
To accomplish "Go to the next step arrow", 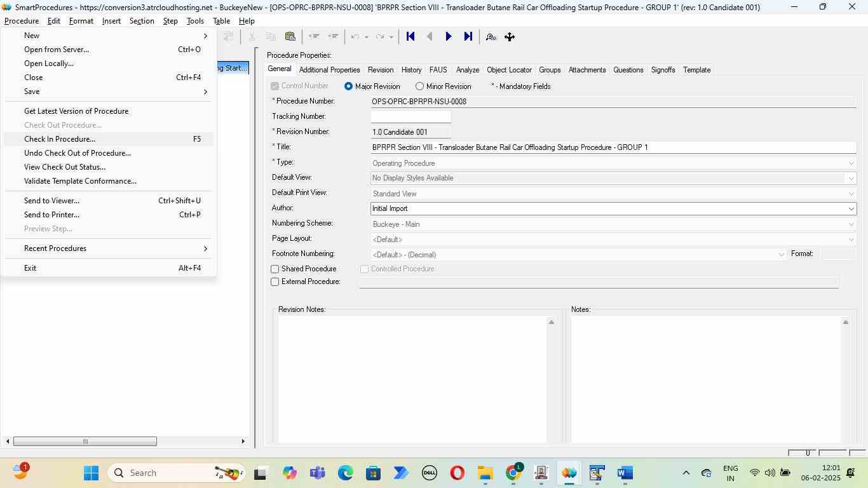I will tap(449, 37).
